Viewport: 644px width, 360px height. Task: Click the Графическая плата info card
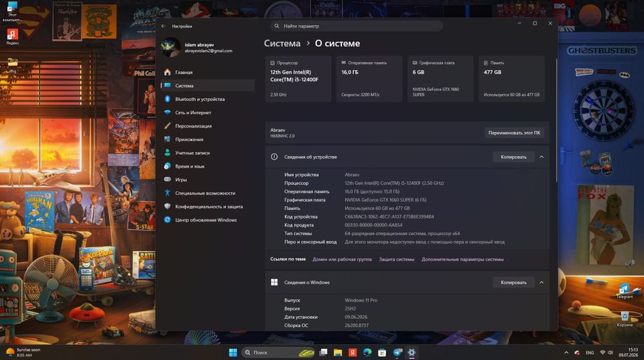coord(440,79)
